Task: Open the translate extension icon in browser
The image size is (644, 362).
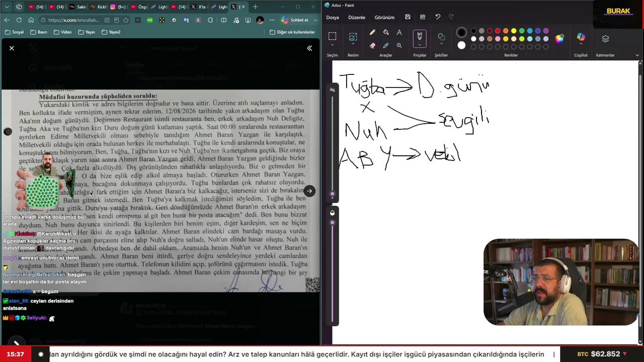Action: pos(186,20)
